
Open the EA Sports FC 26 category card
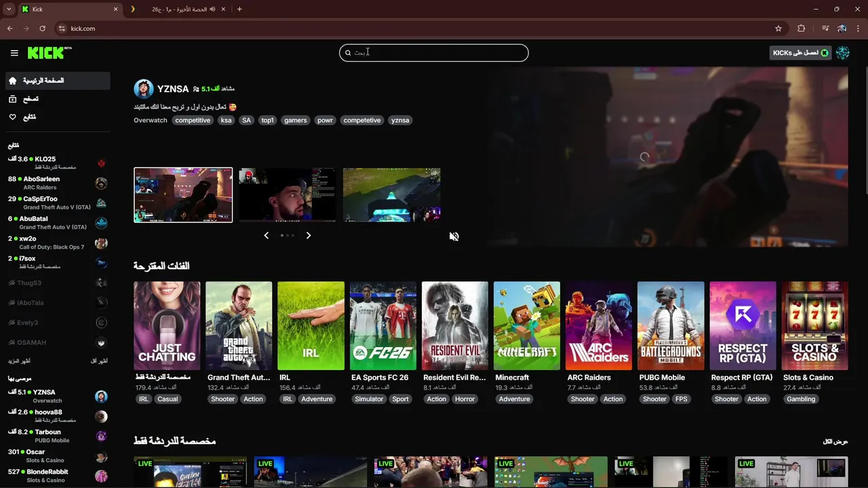(x=382, y=326)
